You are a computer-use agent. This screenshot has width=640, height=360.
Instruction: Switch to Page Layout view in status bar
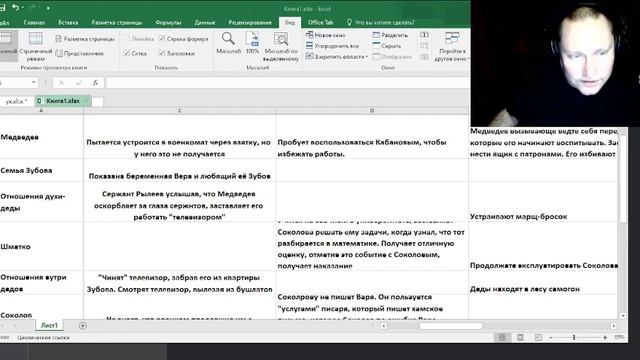(520, 337)
